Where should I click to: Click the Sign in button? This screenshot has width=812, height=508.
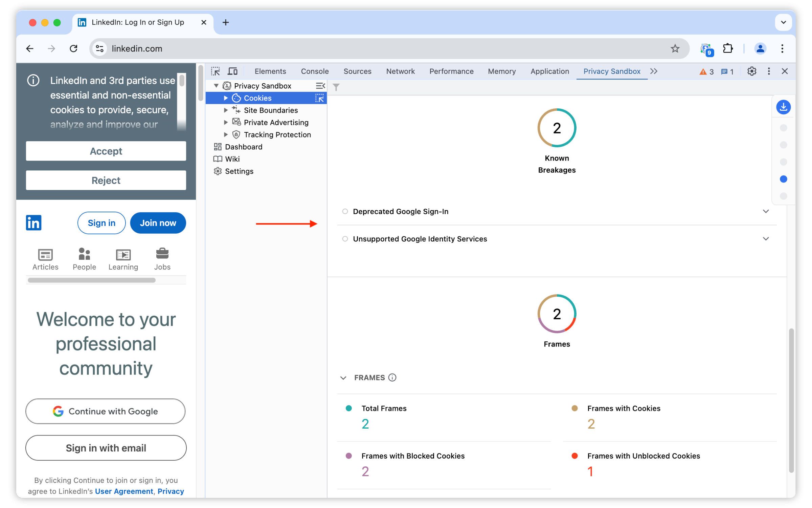click(101, 223)
